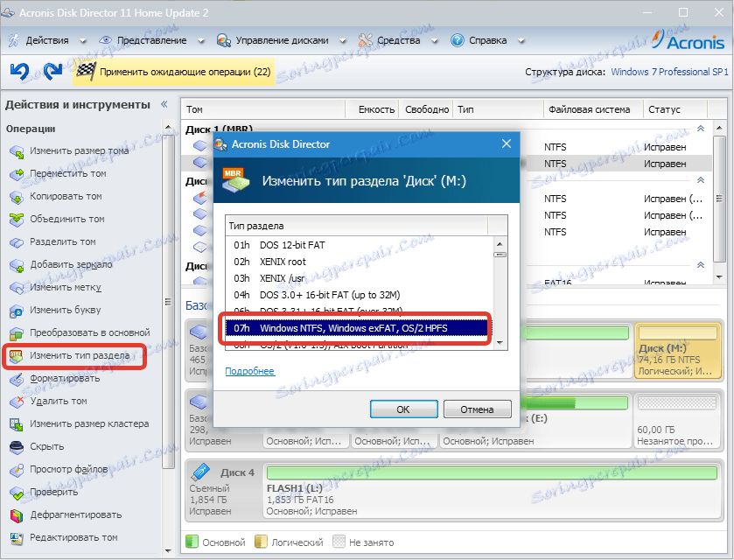Click 'Тип раздела' list column header
The width and height of the screenshot is (734, 560).
pos(357,226)
